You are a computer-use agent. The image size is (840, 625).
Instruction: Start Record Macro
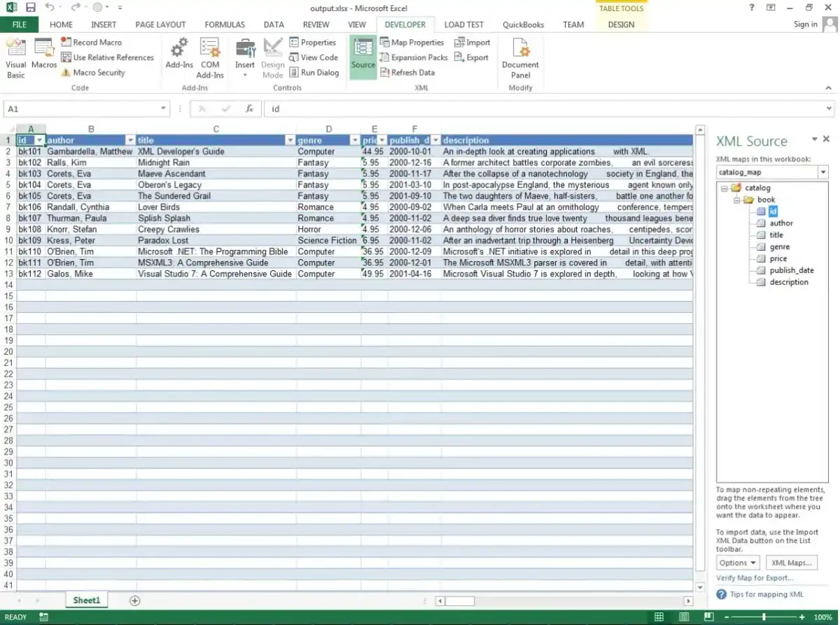click(91, 43)
